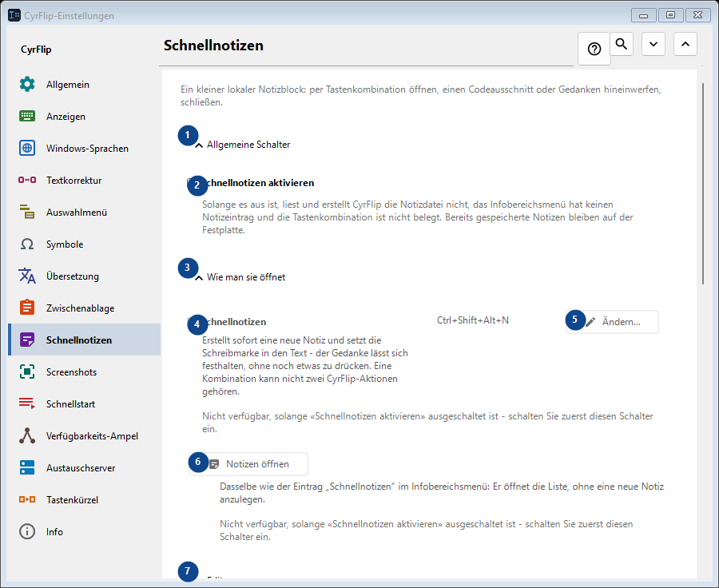Click the globe icon for Windows-Sprachen
This screenshot has width=719, height=588.
tap(27, 148)
